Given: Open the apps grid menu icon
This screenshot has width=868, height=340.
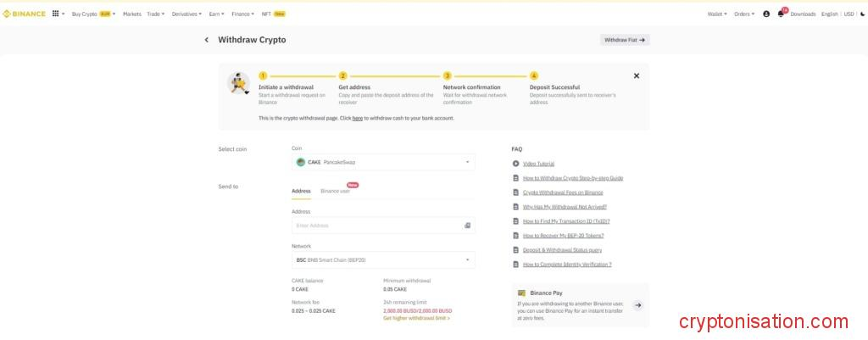Looking at the screenshot, I should (56, 14).
